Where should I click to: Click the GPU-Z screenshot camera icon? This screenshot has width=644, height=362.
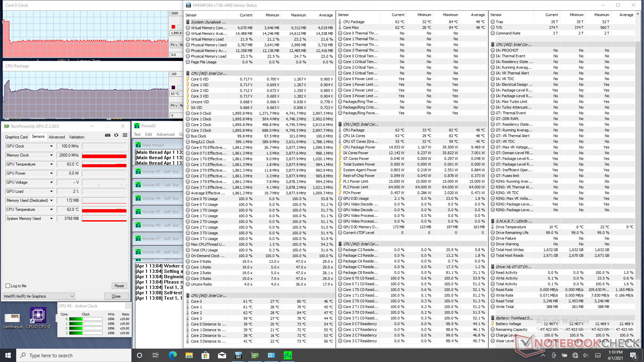point(108,135)
